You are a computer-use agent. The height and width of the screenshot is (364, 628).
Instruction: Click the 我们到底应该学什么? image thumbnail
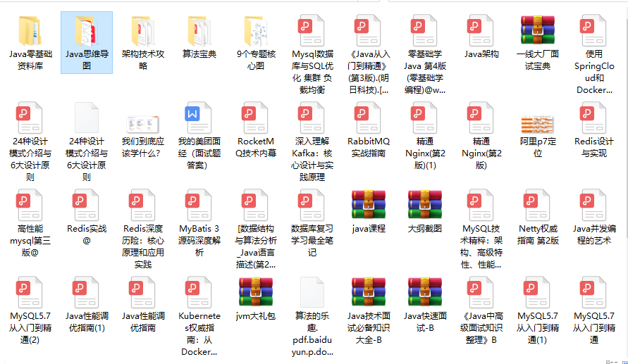142,124
